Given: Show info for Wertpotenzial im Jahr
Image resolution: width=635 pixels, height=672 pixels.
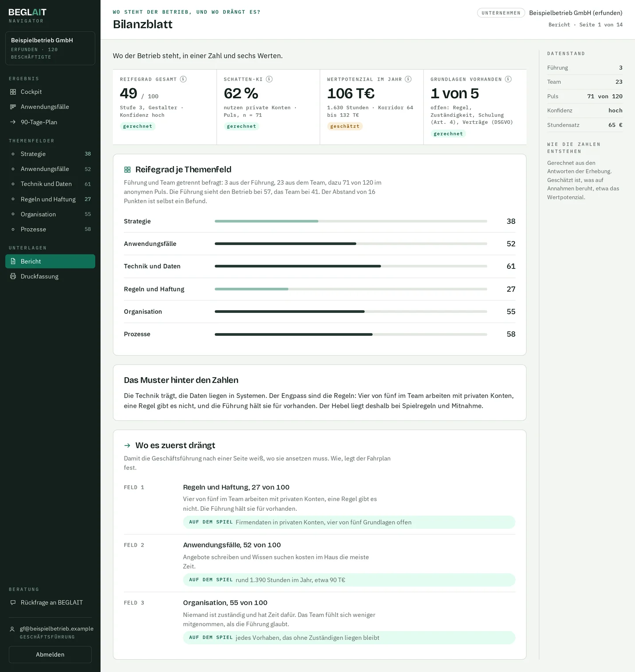Looking at the screenshot, I should [x=408, y=79].
